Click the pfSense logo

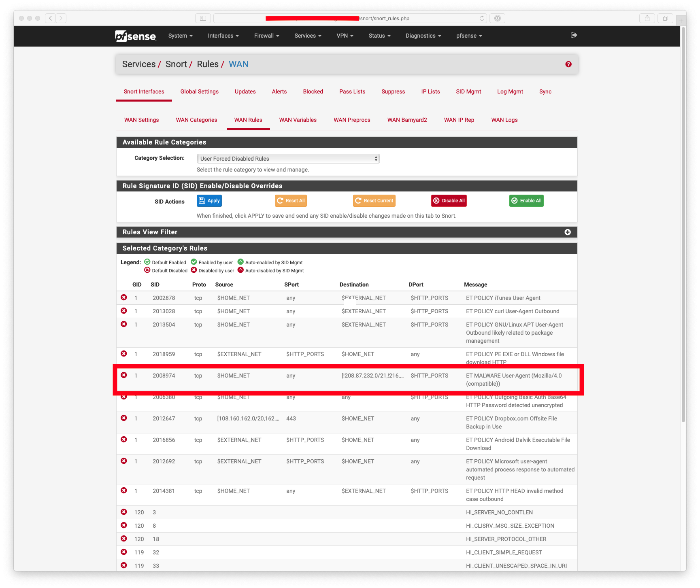[x=135, y=36]
